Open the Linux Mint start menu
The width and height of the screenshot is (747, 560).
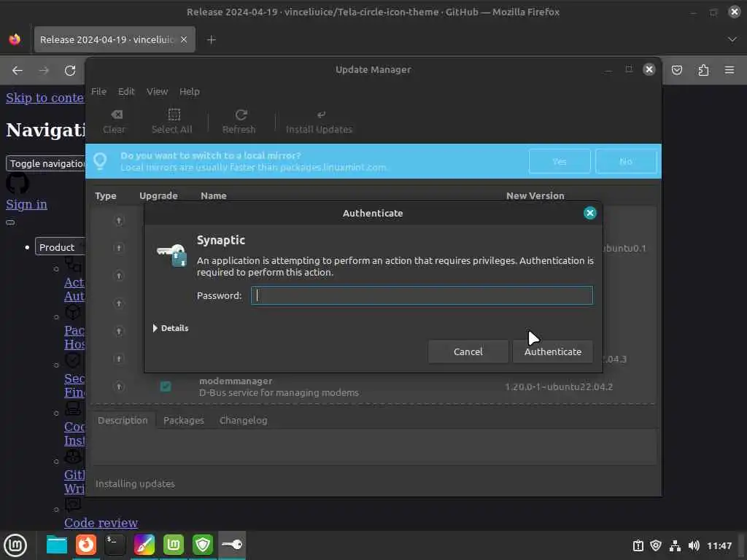point(15,545)
